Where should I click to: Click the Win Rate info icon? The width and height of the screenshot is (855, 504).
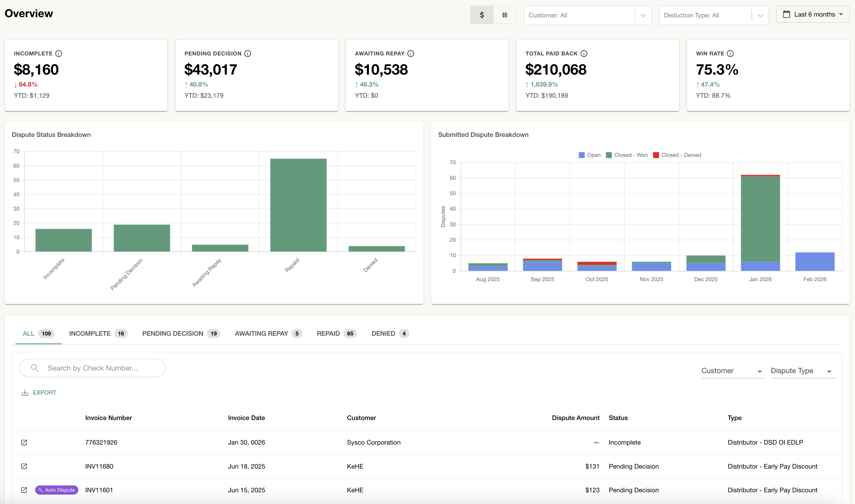(730, 54)
